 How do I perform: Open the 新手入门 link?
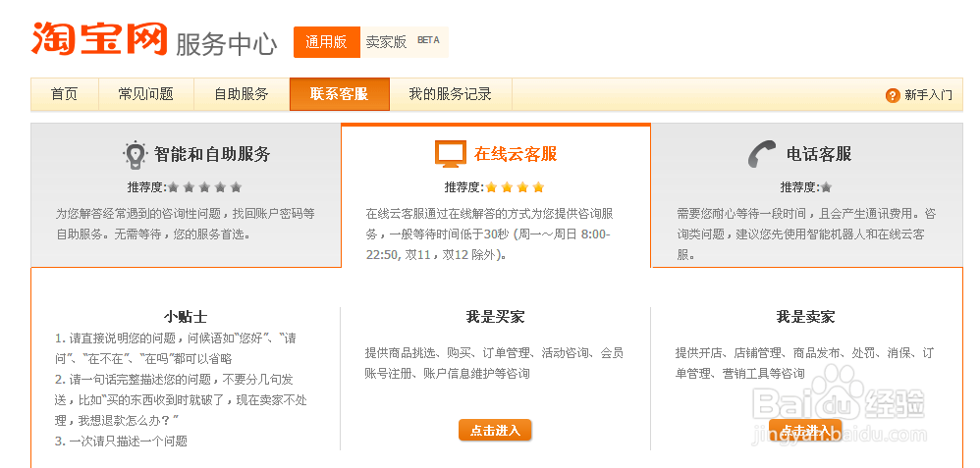coord(928,95)
